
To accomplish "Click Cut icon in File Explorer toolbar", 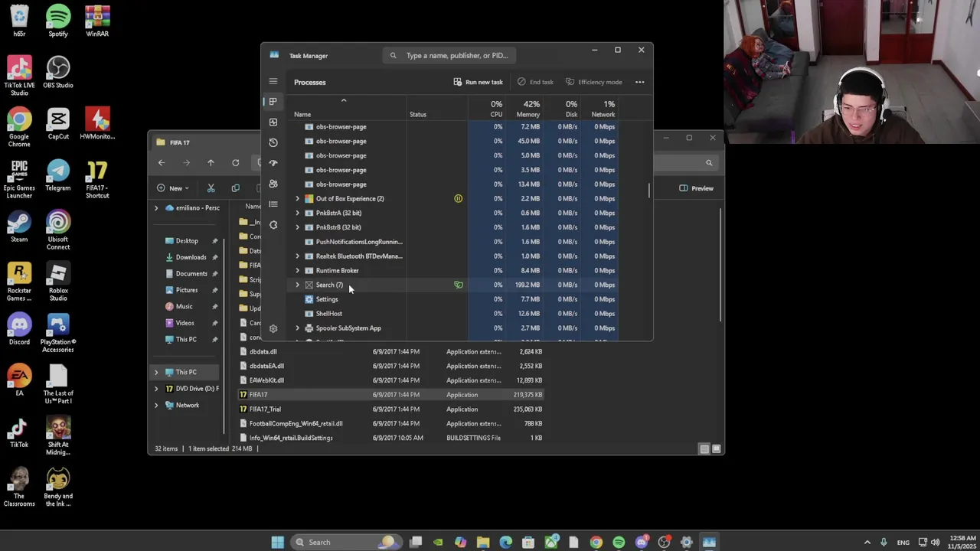I will 211,188.
